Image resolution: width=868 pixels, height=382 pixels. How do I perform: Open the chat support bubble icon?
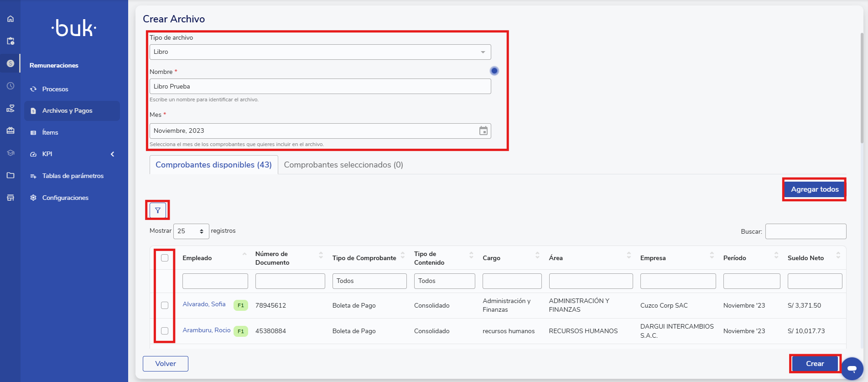852,368
